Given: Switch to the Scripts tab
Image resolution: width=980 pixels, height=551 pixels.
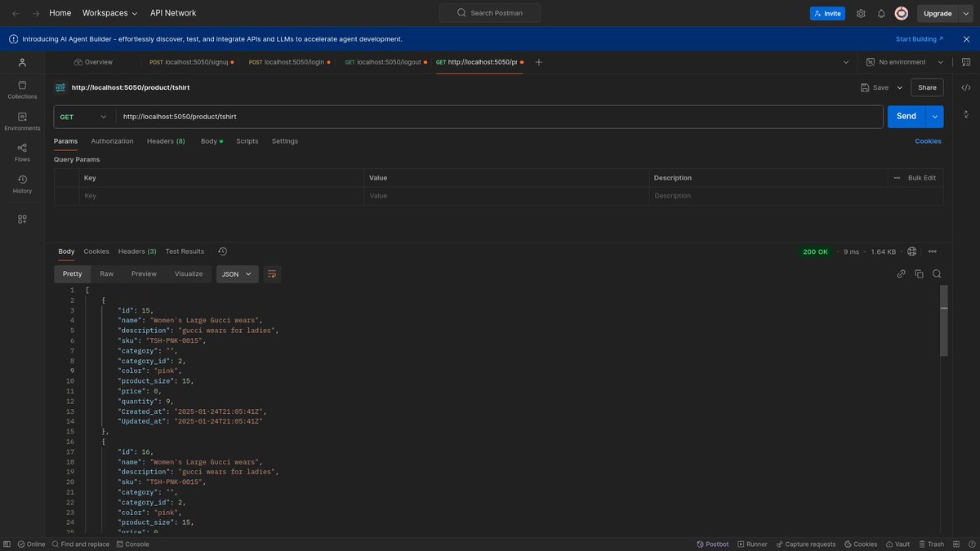Looking at the screenshot, I should [247, 141].
